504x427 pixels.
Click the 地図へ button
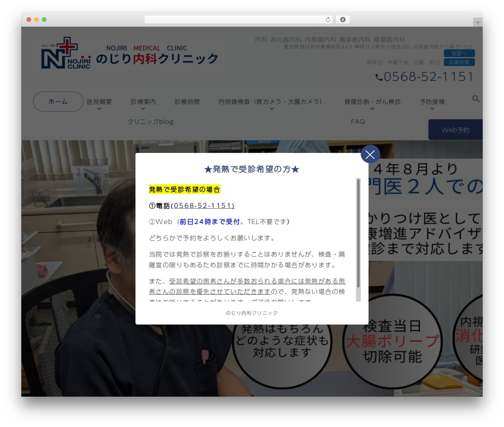pos(459,53)
